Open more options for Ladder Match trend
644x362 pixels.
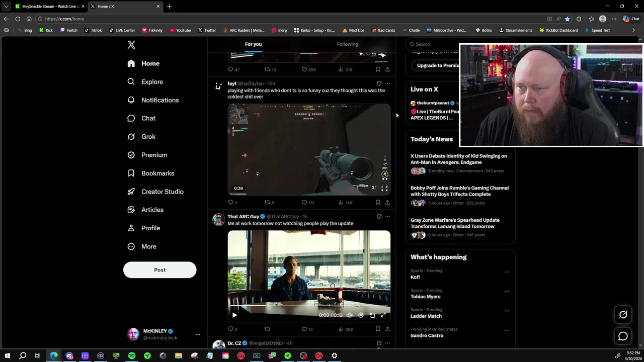[507, 311]
